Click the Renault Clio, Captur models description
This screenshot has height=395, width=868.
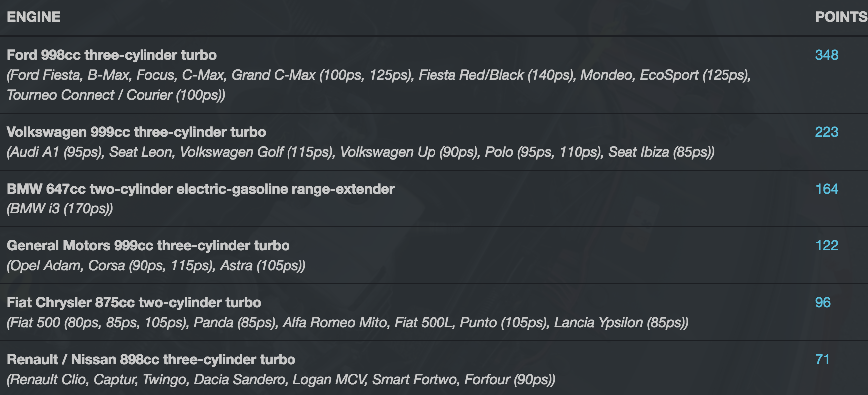point(281,379)
